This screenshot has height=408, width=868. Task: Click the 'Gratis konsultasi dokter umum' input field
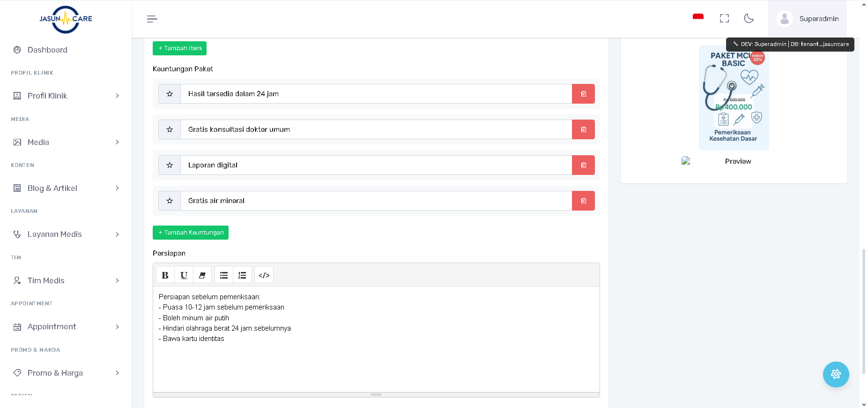[x=376, y=129]
